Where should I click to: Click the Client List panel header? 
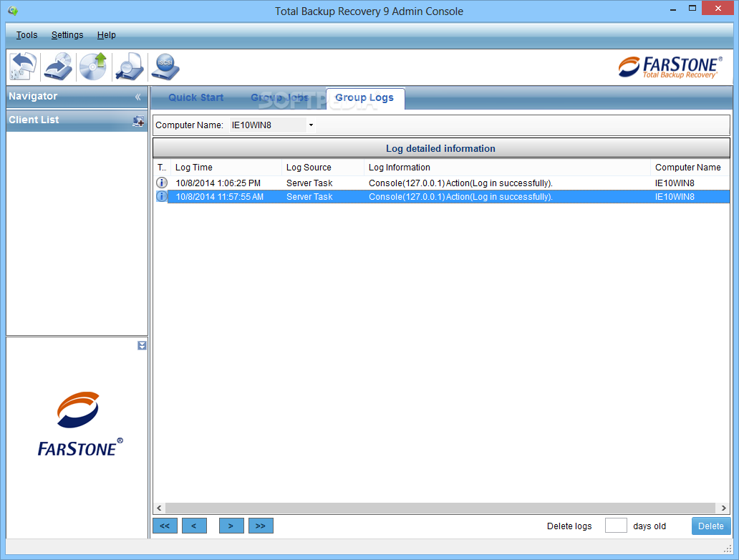coord(77,120)
